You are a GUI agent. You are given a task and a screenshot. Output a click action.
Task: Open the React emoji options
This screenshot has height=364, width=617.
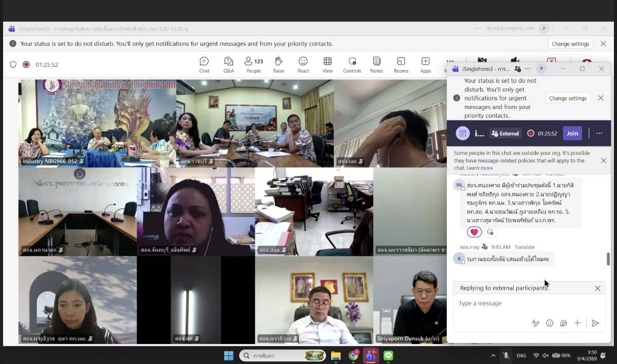[303, 65]
